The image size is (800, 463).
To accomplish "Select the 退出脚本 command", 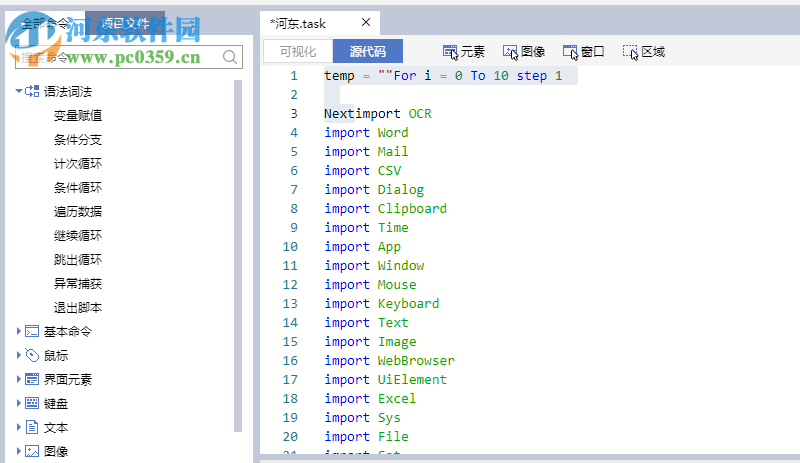I will (x=78, y=308).
